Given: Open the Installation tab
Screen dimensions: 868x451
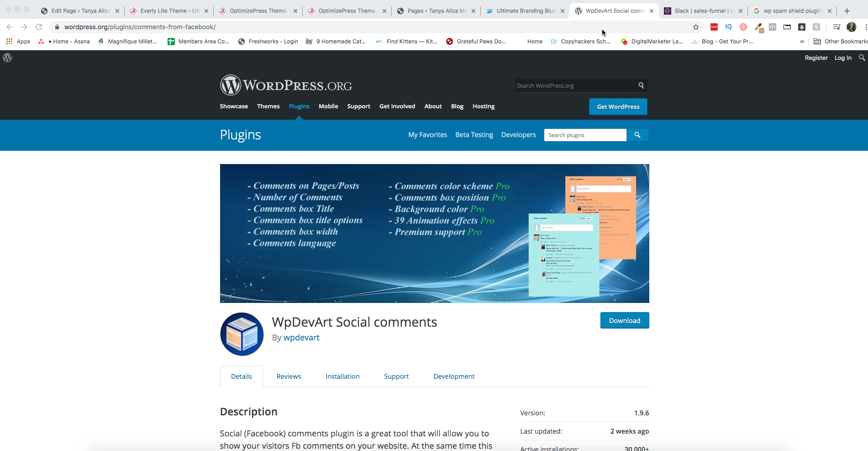Looking at the screenshot, I should [342, 377].
